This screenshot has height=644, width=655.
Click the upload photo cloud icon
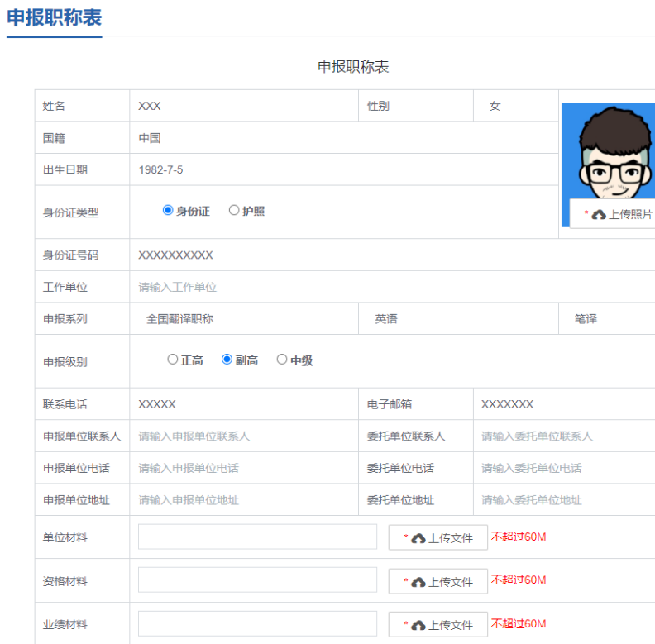click(599, 214)
